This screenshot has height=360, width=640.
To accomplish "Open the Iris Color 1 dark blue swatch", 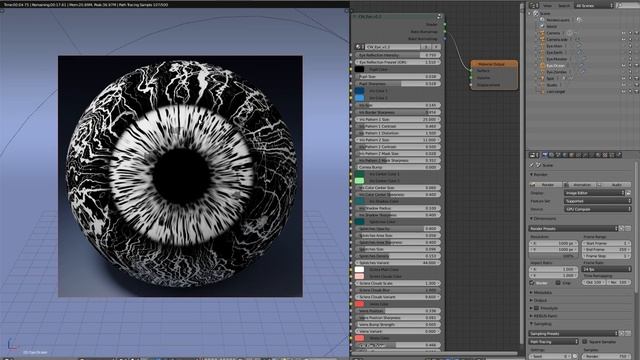I will pos(359,91).
